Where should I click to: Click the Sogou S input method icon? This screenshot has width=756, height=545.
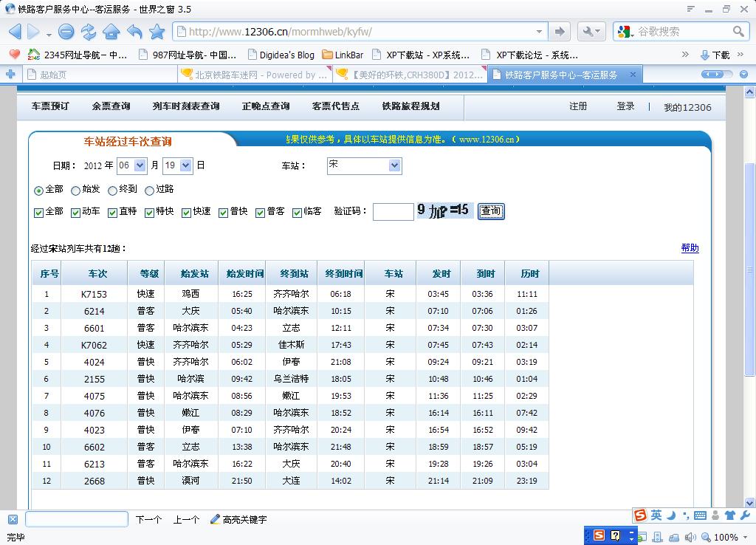coord(640,515)
